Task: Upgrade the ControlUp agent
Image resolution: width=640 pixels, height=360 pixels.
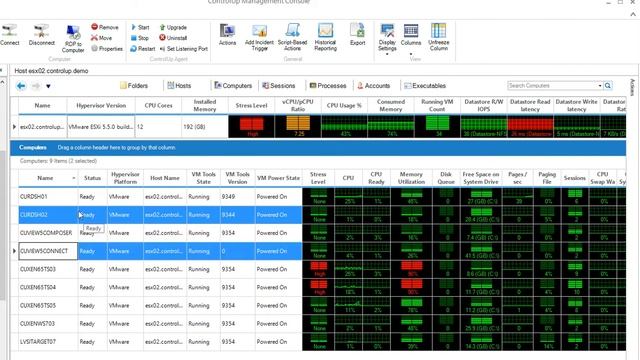Action: click(173, 27)
